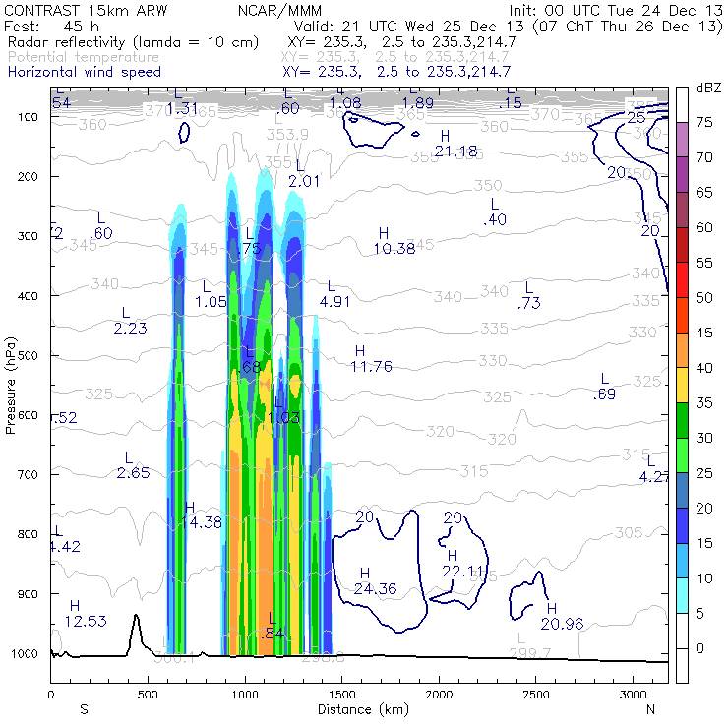Click the cyan 5-10 dBZ color bar segment
Screen dimensions: 728x728
pos(682,595)
